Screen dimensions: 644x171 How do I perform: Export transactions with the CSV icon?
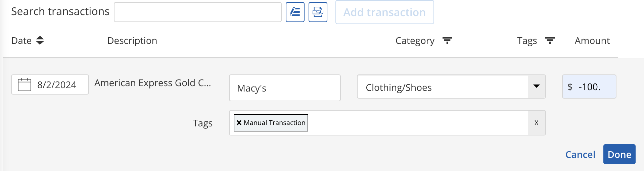coord(318,12)
